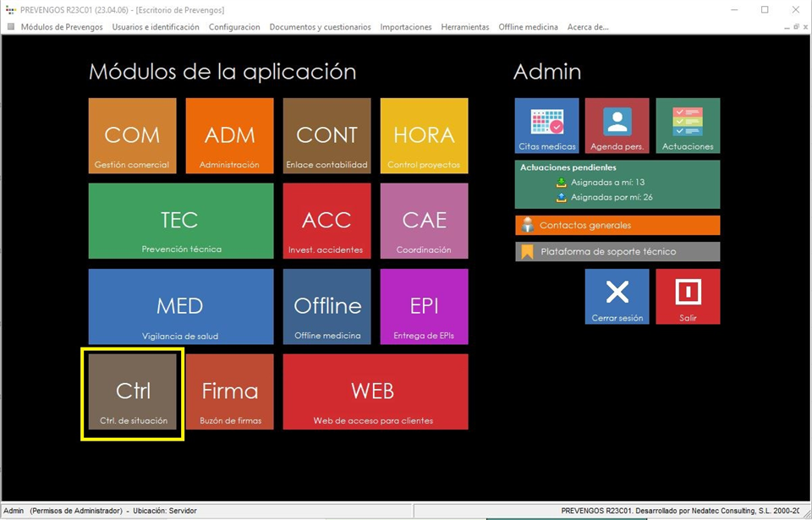This screenshot has width=812, height=520.
Task: Open HORA Control proyectos tile
Action: point(424,135)
